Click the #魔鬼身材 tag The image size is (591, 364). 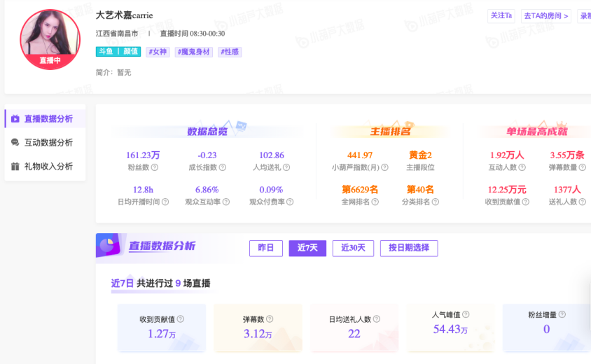194,52
